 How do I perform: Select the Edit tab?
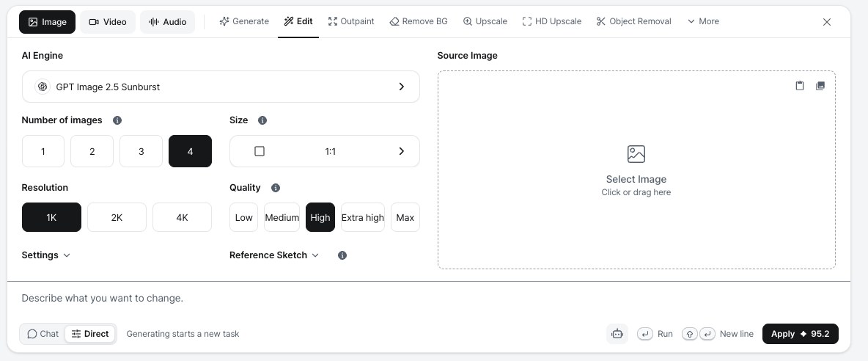click(298, 21)
